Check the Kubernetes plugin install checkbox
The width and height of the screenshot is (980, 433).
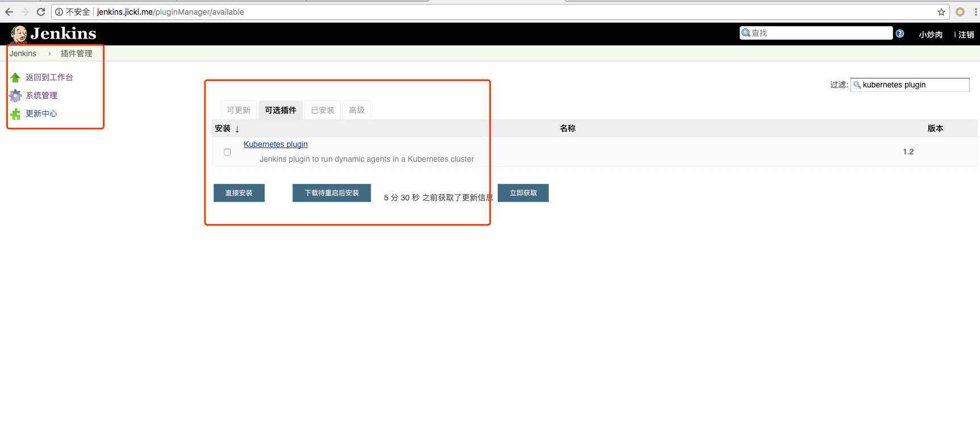pyautogui.click(x=227, y=152)
